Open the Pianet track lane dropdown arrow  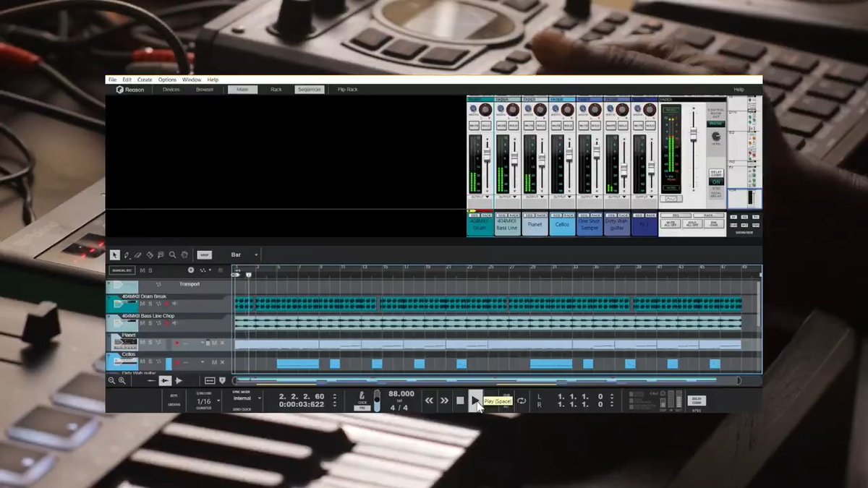(203, 343)
